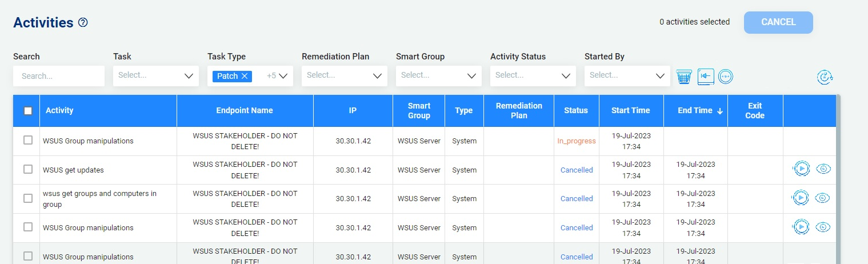Open the round three-dots options icon
868x264 pixels.
coord(725,77)
